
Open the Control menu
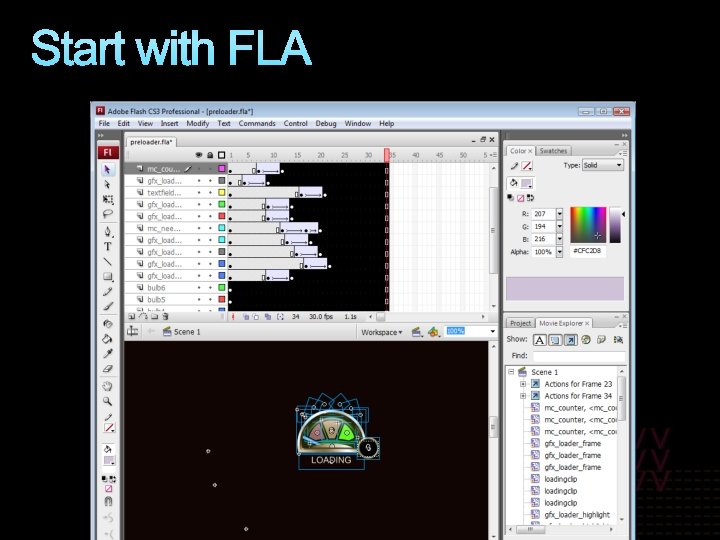295,124
